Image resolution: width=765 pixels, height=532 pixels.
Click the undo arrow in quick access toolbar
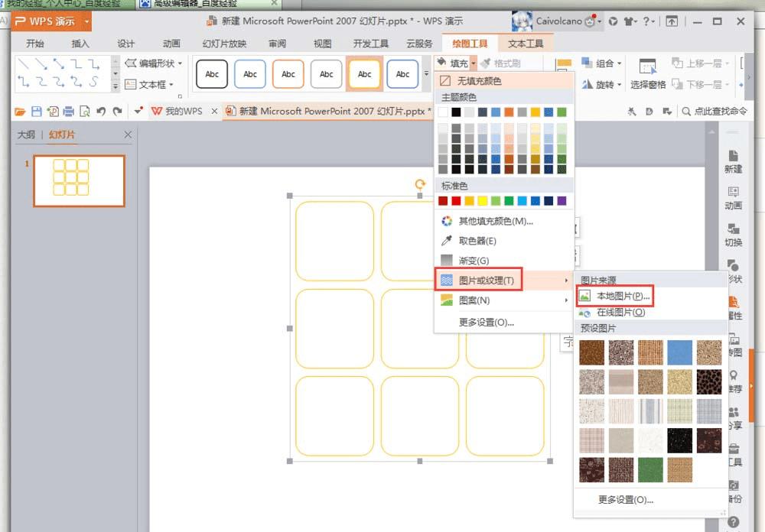(101, 112)
